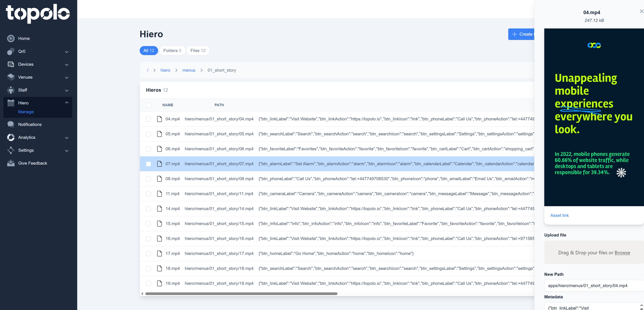Sort by the NAME column header

[168, 105]
